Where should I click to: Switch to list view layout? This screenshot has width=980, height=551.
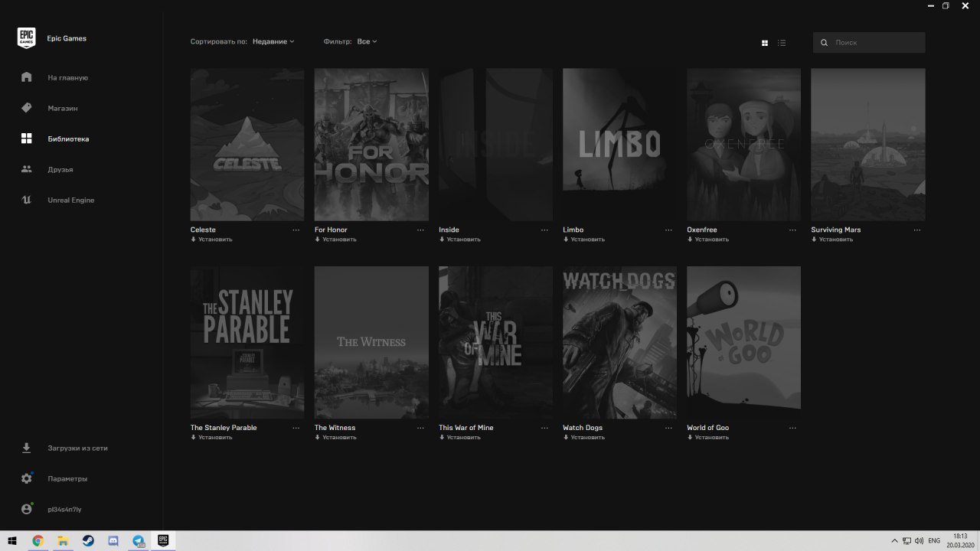[x=782, y=43]
